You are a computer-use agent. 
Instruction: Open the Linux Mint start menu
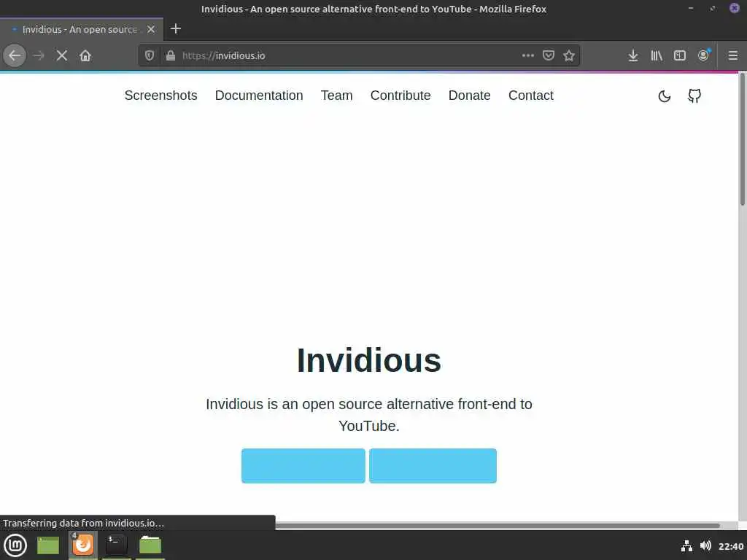pos(15,545)
